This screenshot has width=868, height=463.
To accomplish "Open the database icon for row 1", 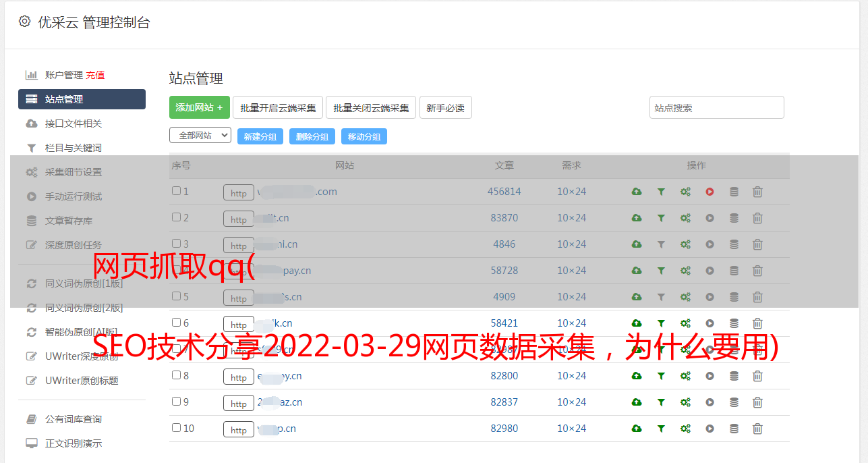I will coord(734,192).
